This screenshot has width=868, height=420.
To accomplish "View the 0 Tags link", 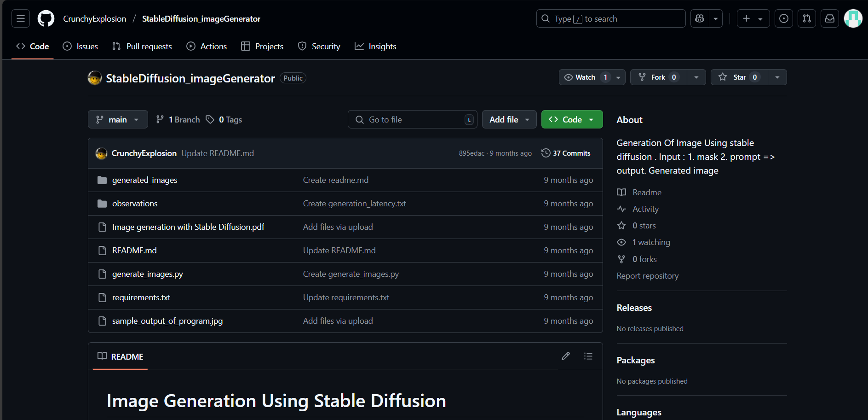I will (224, 120).
